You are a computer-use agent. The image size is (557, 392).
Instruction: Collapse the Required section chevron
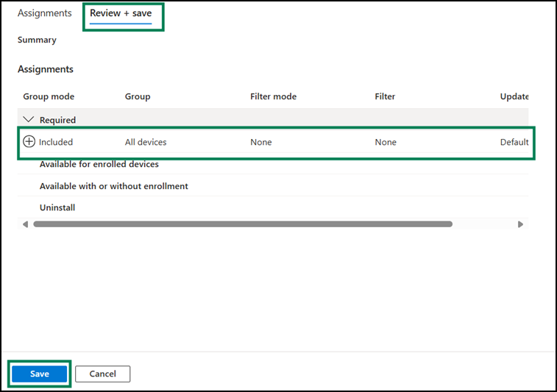pyautogui.click(x=29, y=120)
